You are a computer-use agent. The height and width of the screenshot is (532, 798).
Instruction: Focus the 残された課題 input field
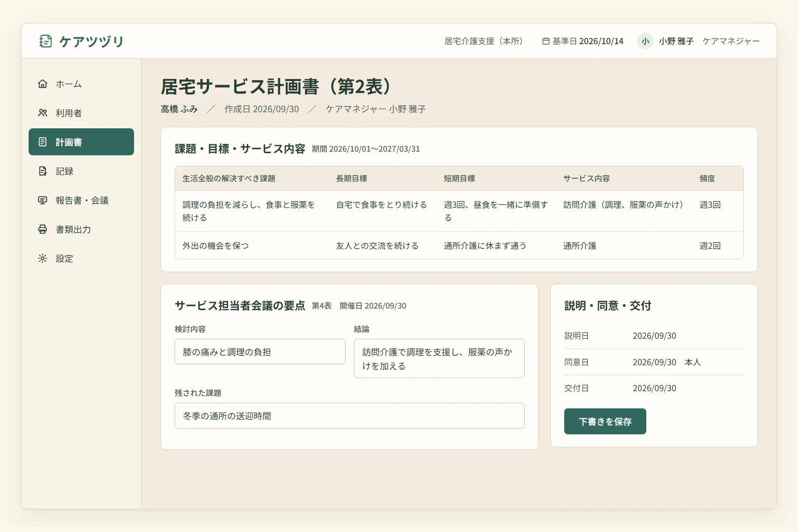(x=350, y=416)
